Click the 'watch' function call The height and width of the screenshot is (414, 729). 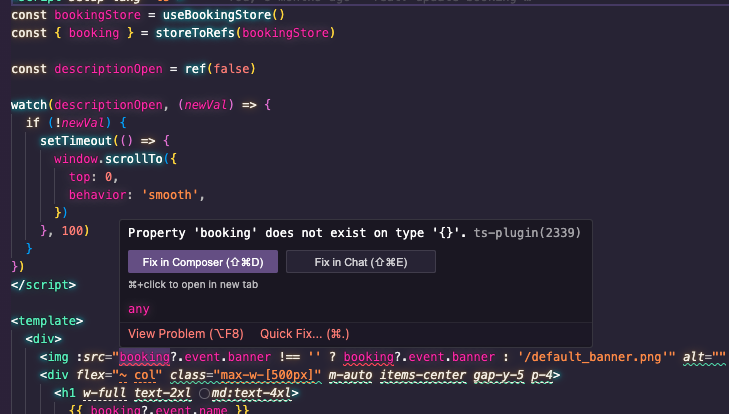pyautogui.click(x=29, y=105)
